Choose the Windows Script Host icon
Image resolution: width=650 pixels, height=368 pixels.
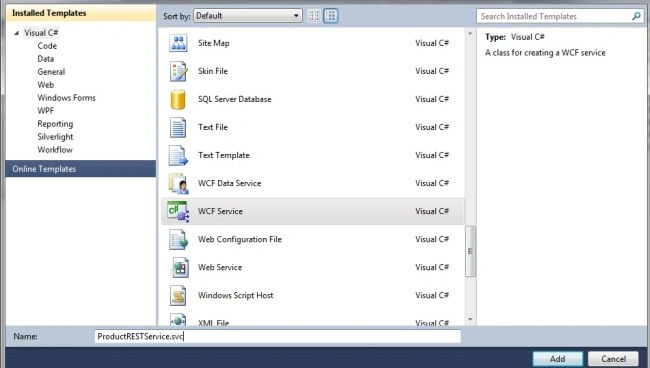(178, 295)
